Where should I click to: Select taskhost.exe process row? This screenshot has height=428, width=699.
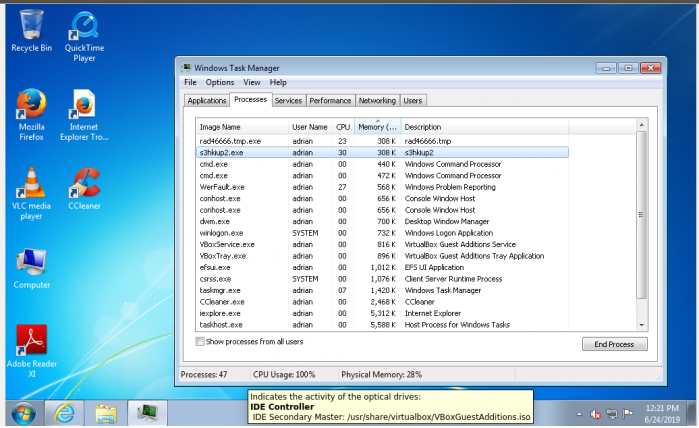click(382, 325)
